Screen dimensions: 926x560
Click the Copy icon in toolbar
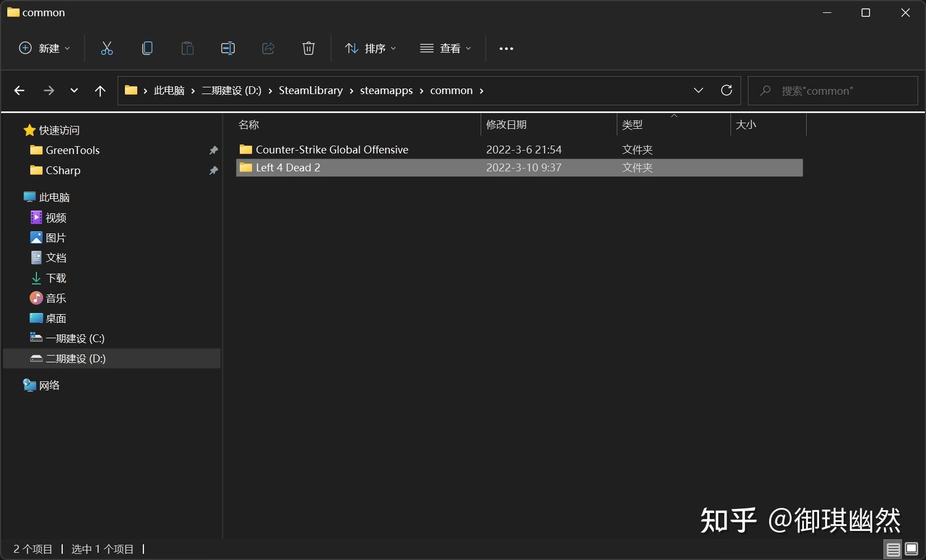(147, 48)
